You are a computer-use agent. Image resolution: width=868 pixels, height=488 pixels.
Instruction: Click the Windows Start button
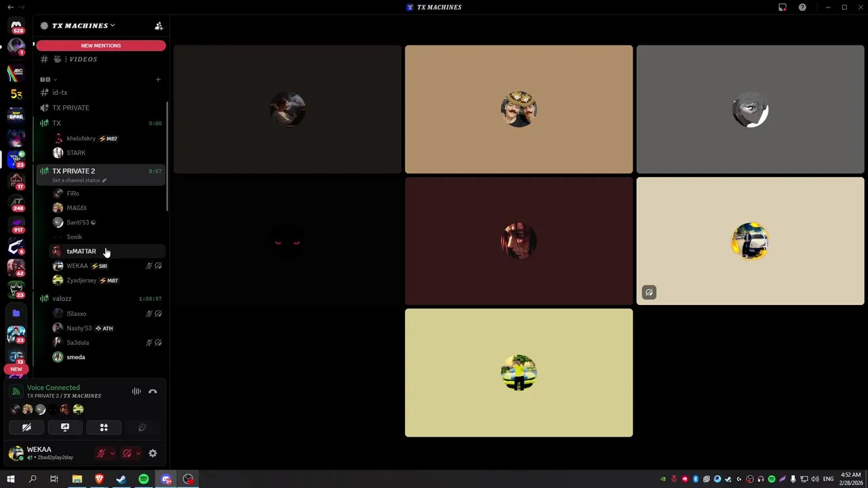point(10,479)
